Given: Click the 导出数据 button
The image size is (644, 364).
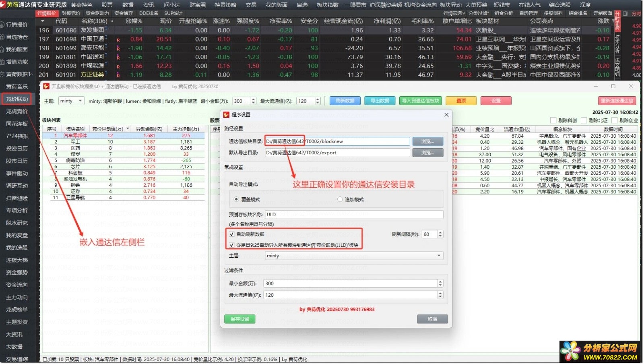Looking at the screenshot, I should [x=380, y=101].
